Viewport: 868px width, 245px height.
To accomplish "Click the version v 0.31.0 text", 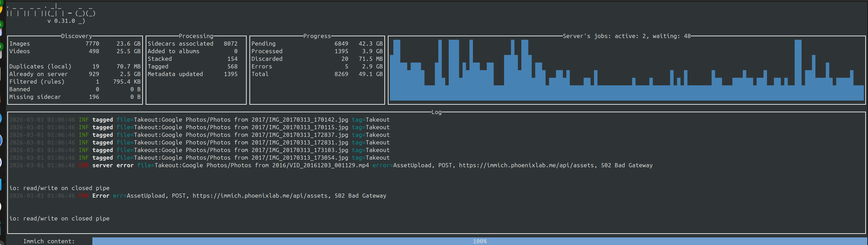I will tap(61, 21).
